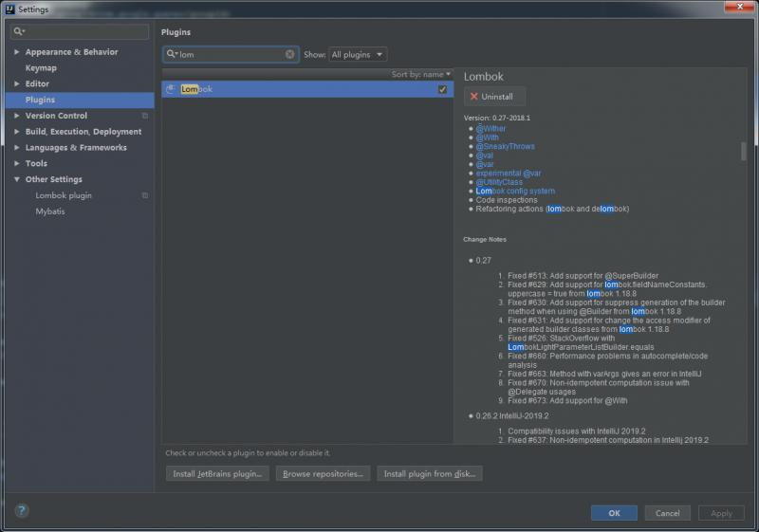
Task: Select Version Control label in tree
Action: pyautogui.click(x=56, y=116)
